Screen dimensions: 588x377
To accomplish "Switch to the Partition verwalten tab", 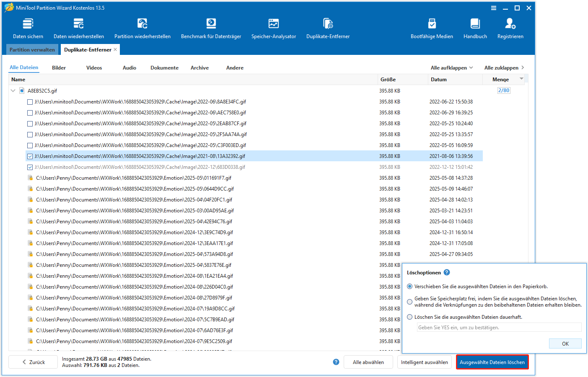I will pos(32,49).
